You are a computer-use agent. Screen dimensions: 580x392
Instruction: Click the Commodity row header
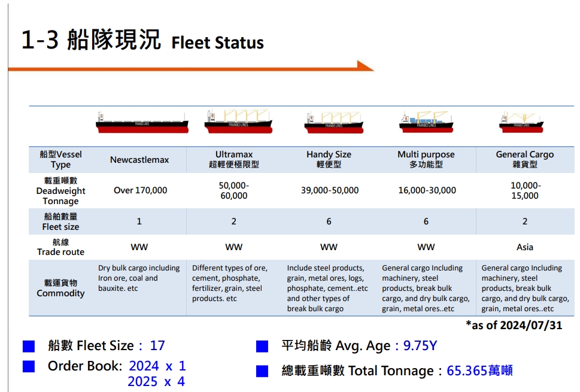[60, 288]
